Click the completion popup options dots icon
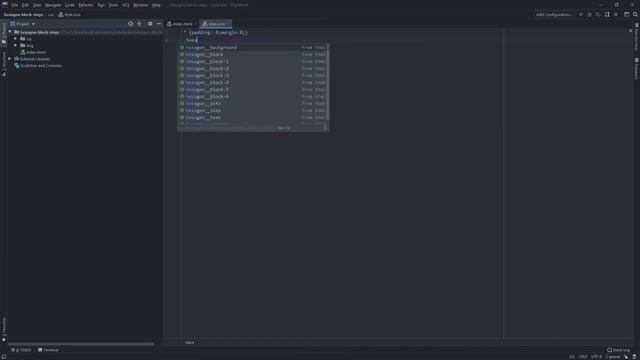This screenshot has width=640, height=360. click(x=325, y=128)
